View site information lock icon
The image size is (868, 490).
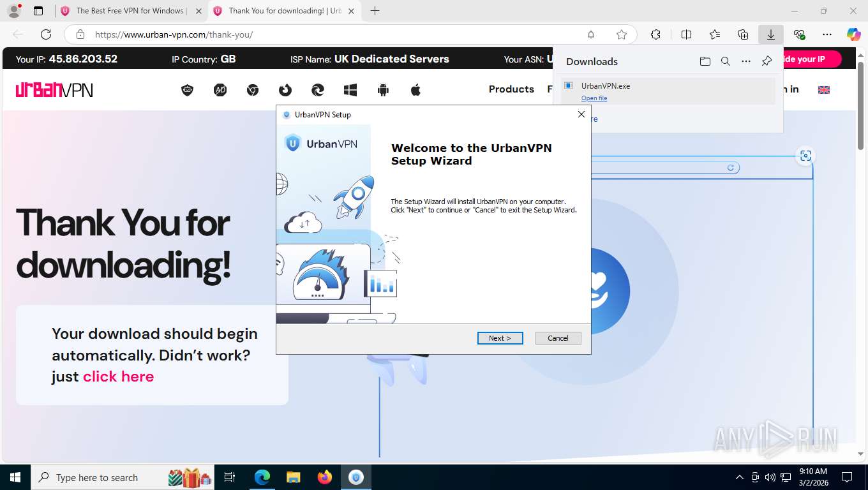pos(80,34)
